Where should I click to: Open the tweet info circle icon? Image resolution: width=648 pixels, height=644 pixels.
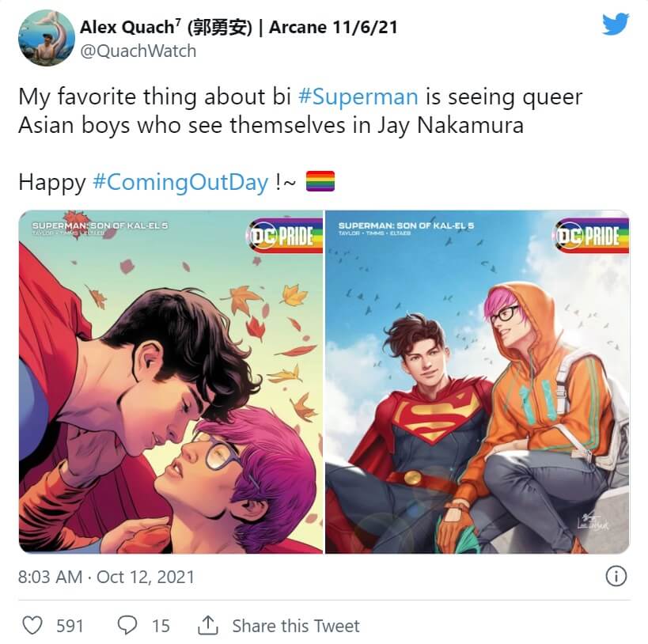616,576
